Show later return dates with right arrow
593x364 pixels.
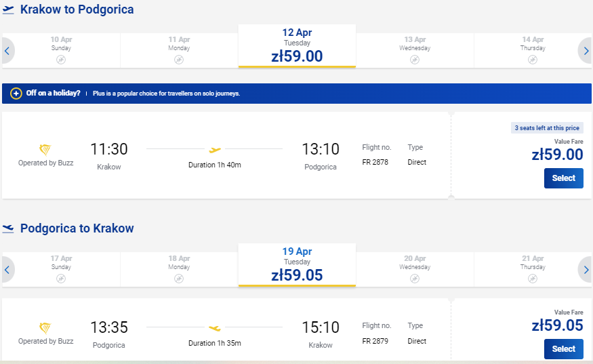point(586,270)
